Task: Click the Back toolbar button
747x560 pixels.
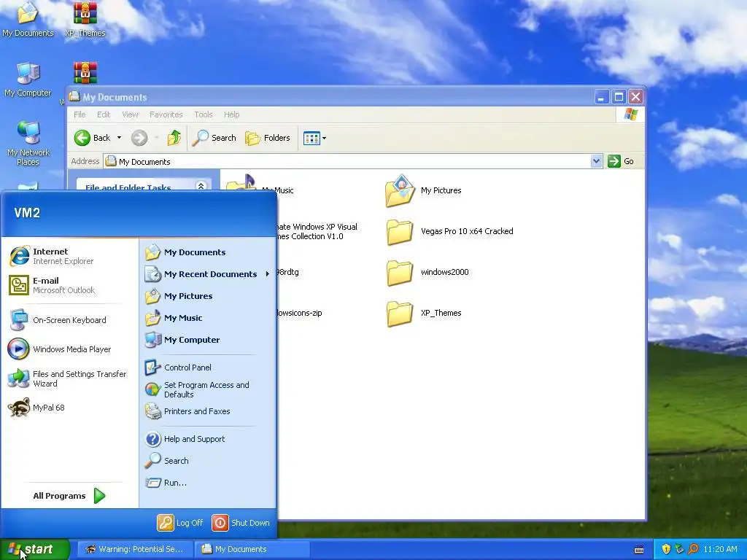Action: tap(93, 138)
